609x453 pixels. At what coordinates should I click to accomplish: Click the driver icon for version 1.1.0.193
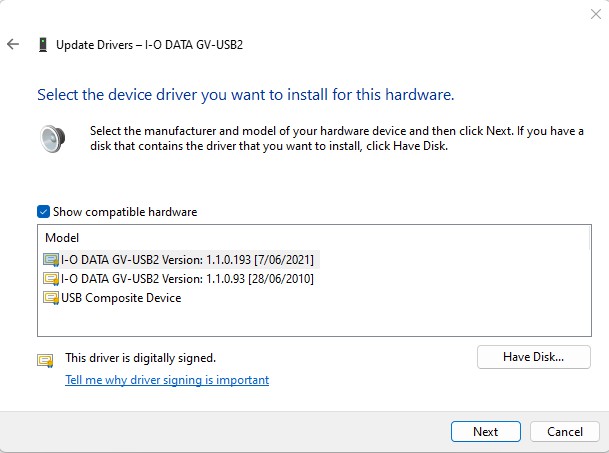pos(51,259)
